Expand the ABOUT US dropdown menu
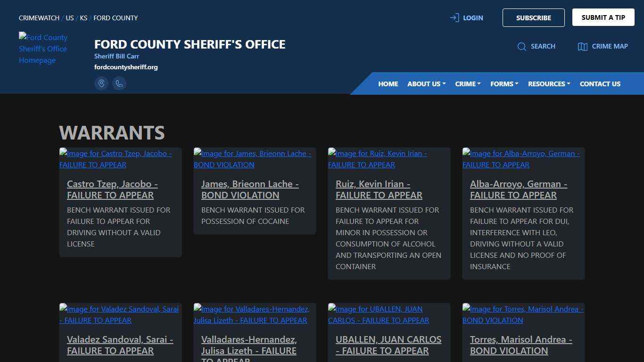The height and width of the screenshot is (362, 644). pyautogui.click(x=426, y=83)
